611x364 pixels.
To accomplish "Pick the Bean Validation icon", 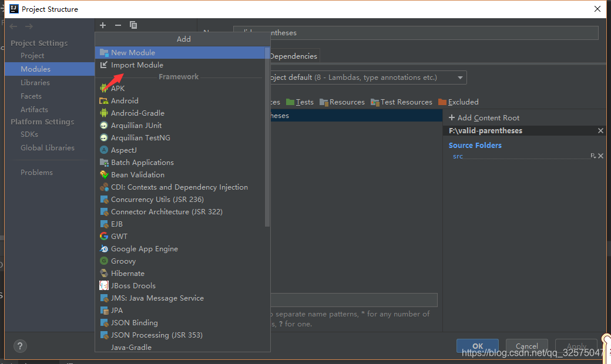I will coord(104,175).
